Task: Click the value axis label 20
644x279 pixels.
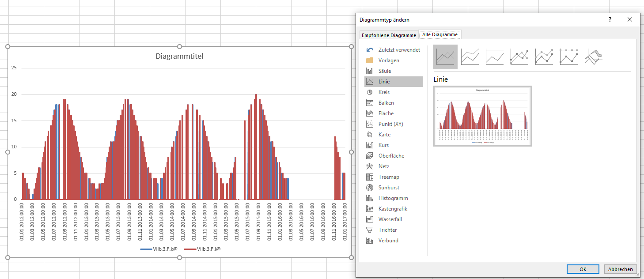Action: 14,94
